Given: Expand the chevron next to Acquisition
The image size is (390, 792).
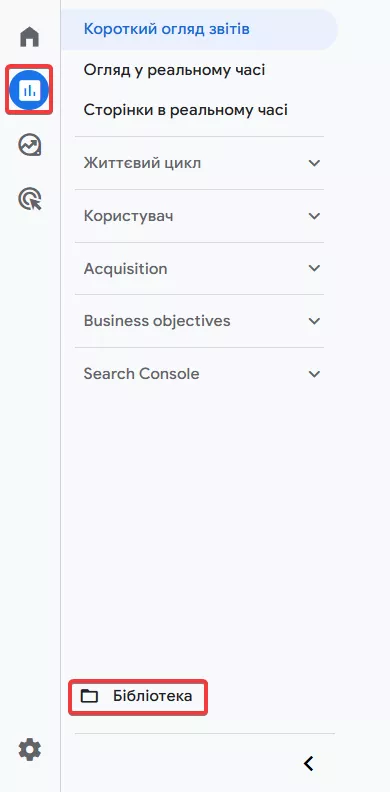Looking at the screenshot, I should pos(314,268).
